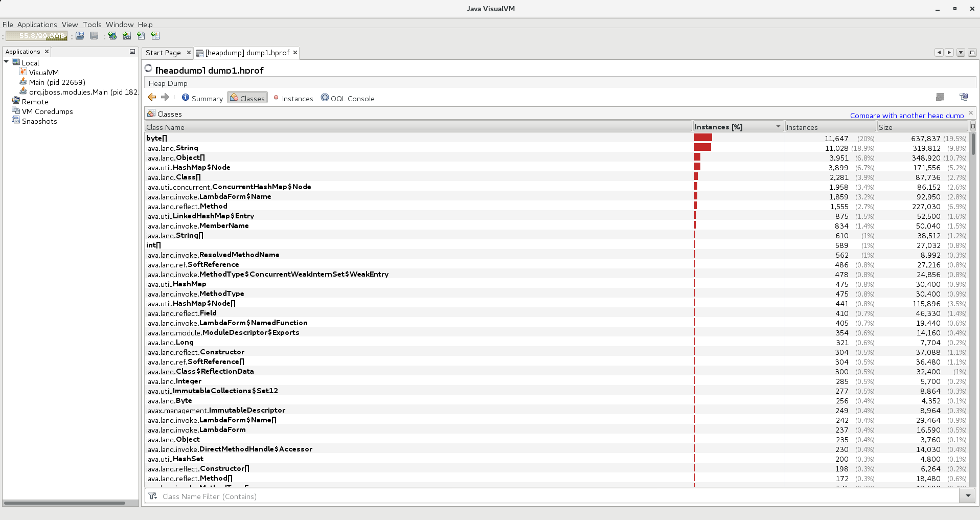Click the grey heap dump toolbar icon
Screen dimensions: 980x520
[940, 97]
